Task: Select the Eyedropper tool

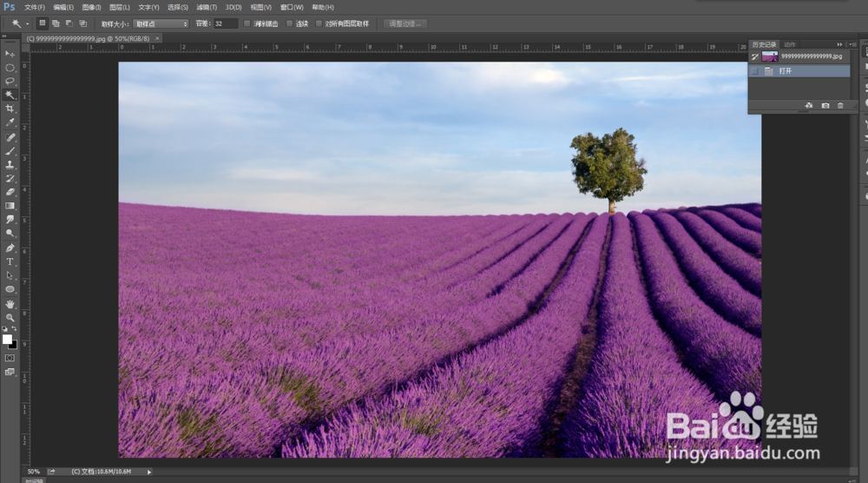Action: (x=10, y=122)
